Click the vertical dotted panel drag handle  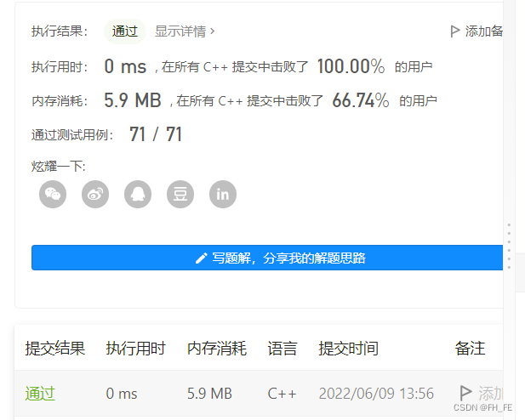509,246
